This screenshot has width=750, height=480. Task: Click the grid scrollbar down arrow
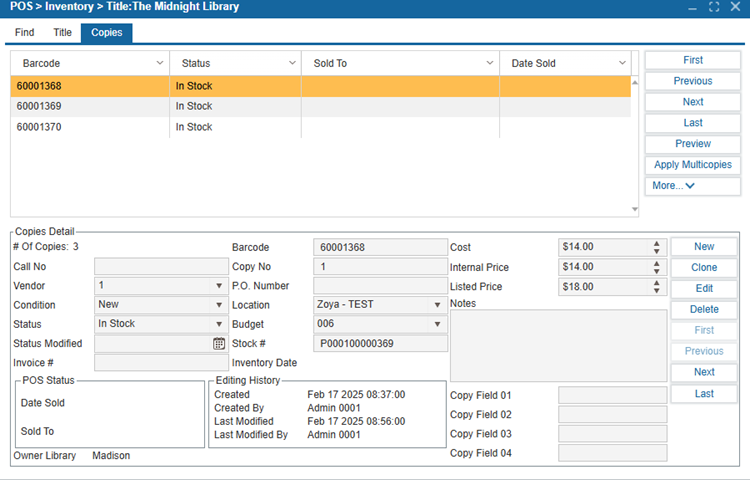[x=635, y=209]
